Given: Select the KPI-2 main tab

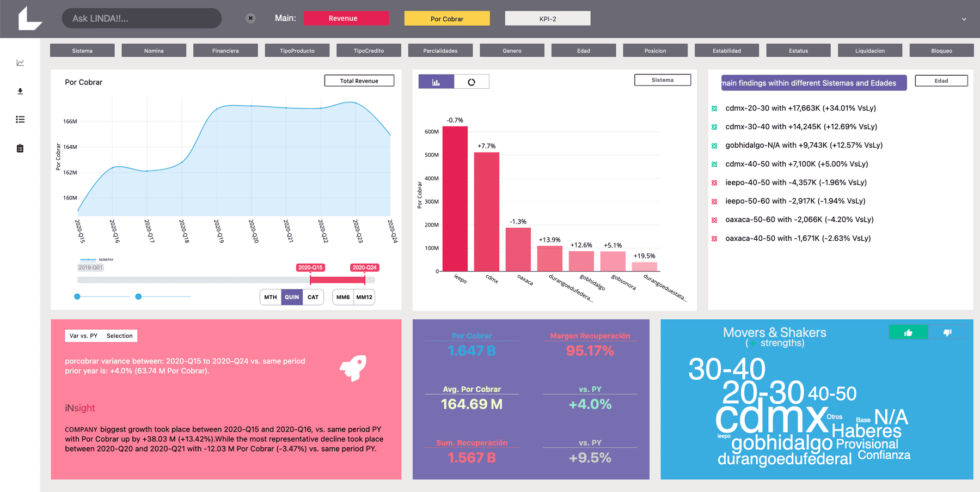Looking at the screenshot, I should [548, 19].
